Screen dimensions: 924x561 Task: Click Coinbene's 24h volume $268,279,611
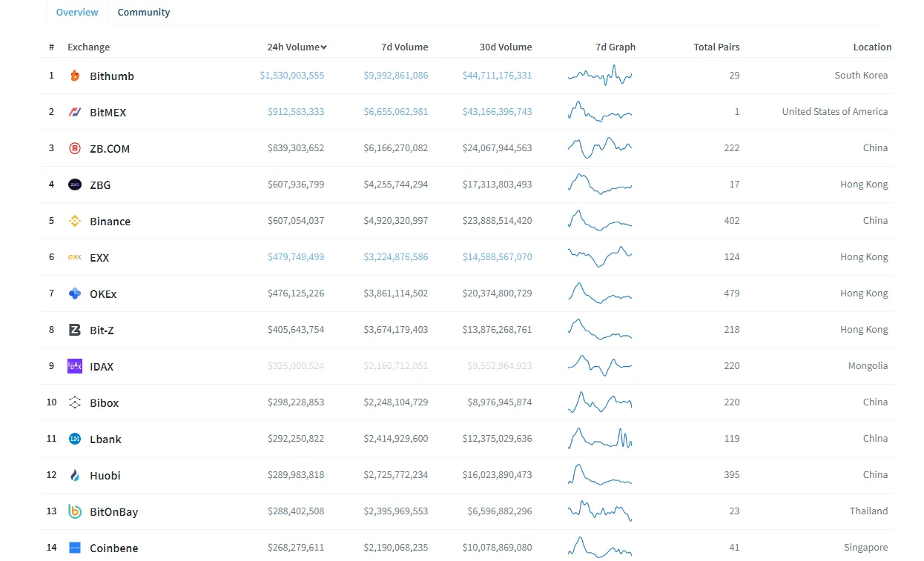tap(296, 547)
